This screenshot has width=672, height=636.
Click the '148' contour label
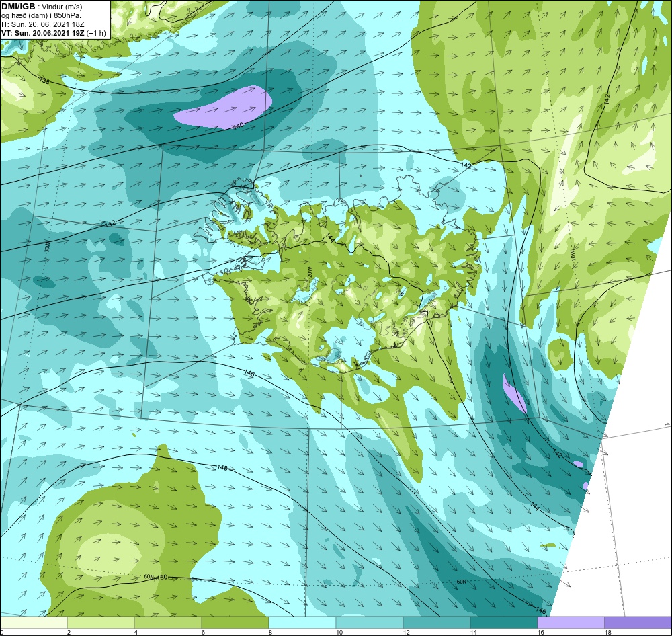222,467
